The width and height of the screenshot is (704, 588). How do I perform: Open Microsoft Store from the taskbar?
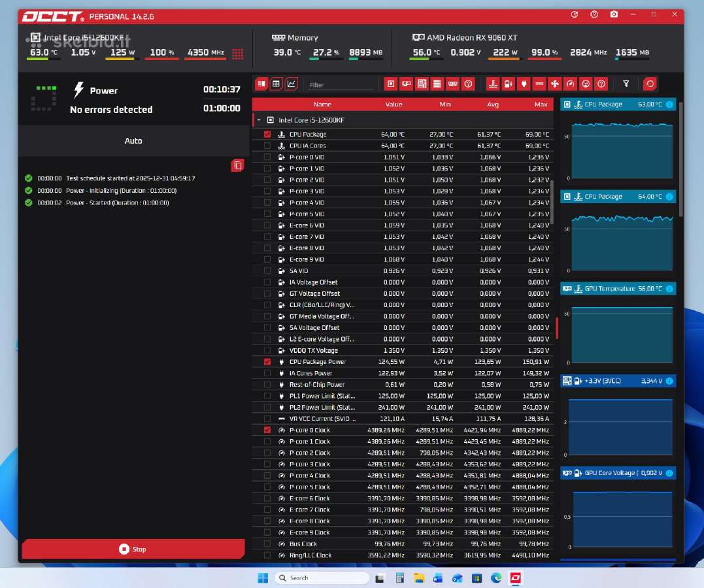click(x=477, y=578)
